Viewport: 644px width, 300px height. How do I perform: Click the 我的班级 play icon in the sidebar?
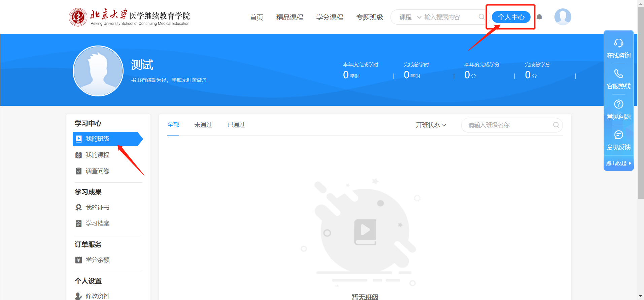pos(79,139)
